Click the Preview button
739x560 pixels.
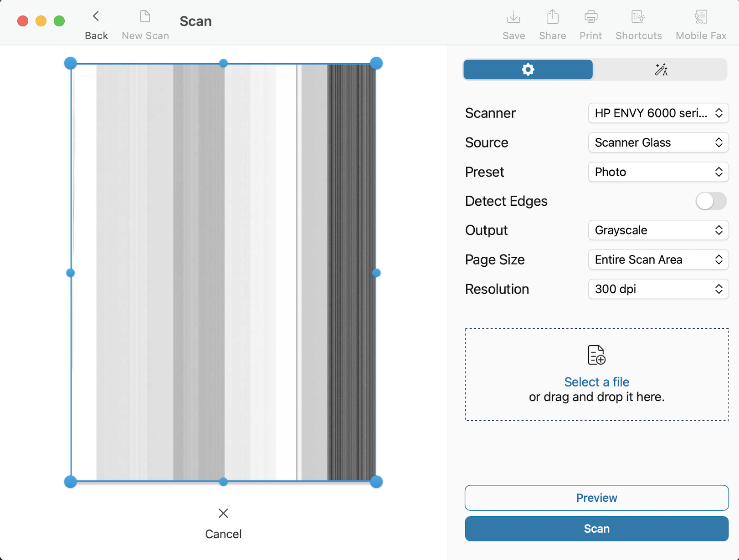596,498
